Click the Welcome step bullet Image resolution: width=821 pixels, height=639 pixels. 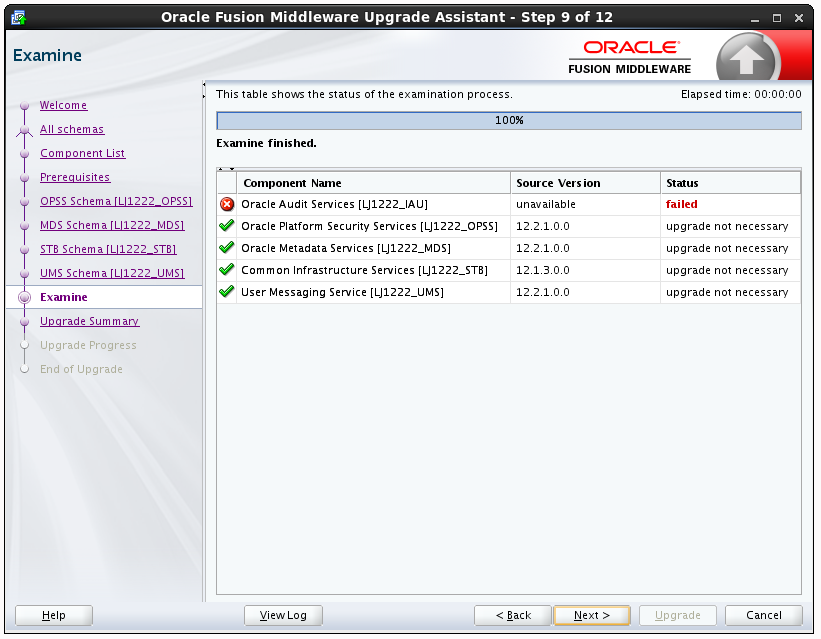click(24, 105)
